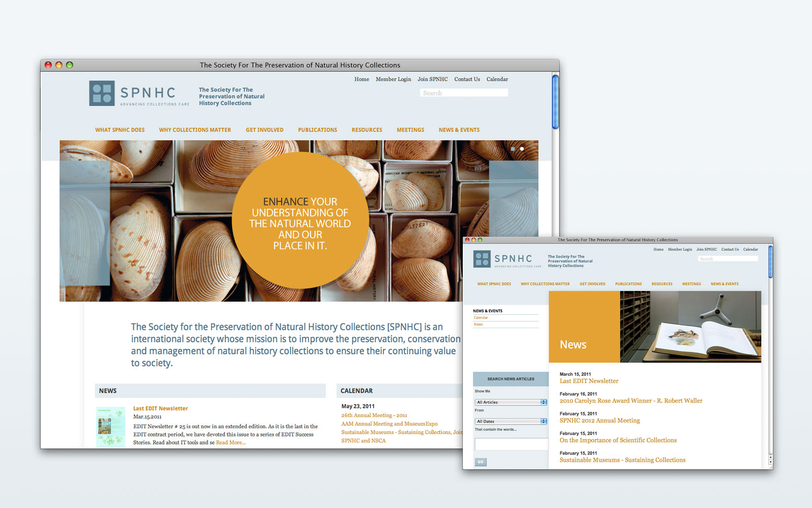Click the GO button in search news articles

481,462
